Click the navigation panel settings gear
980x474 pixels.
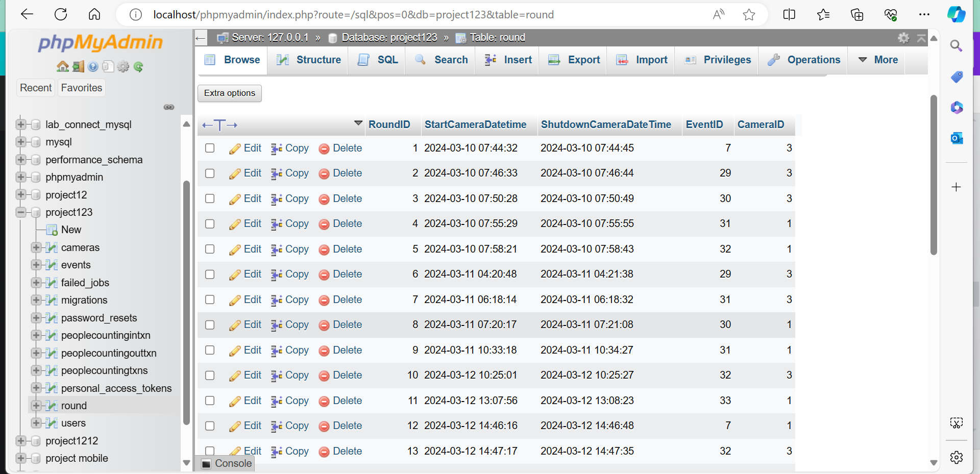(x=123, y=67)
